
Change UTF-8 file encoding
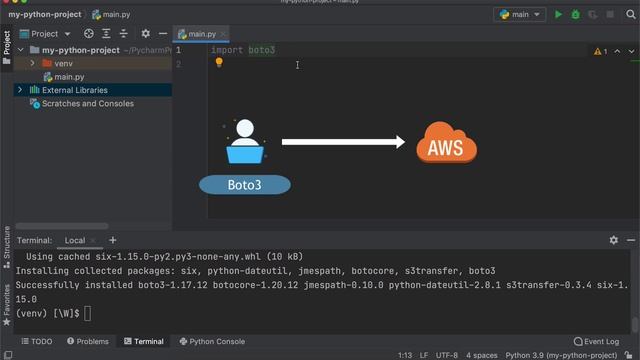pyautogui.click(x=447, y=355)
